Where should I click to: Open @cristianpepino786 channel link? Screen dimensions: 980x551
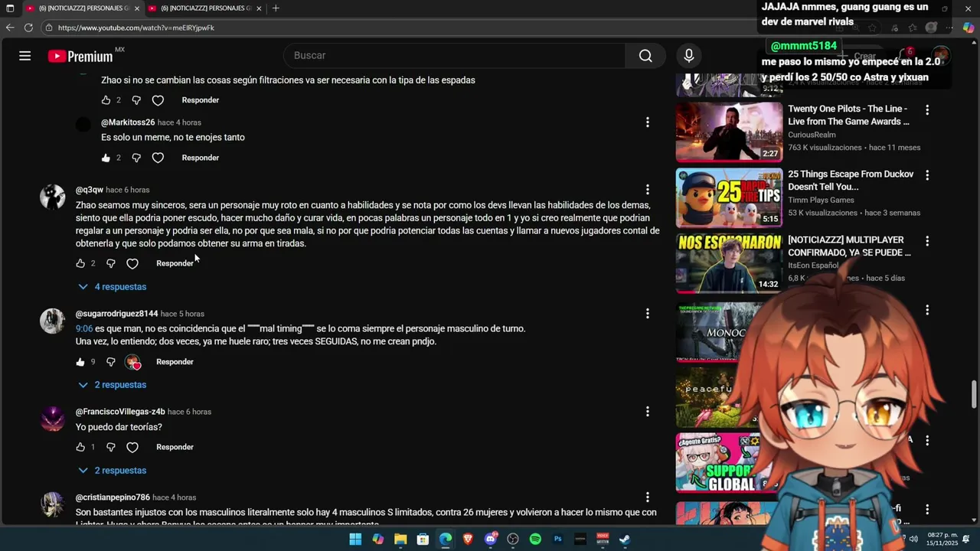pyautogui.click(x=113, y=497)
